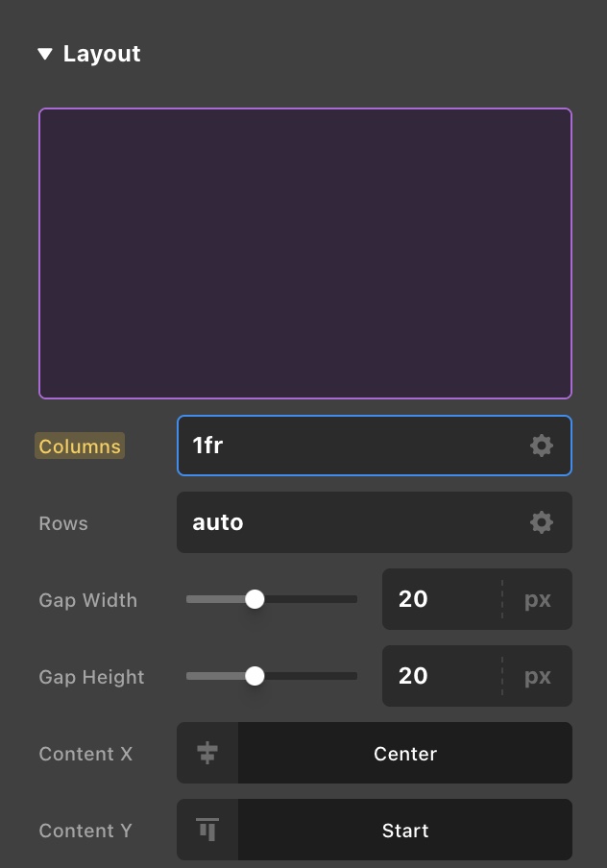Collapse the Layout section triangle
607x868 pixels.
click(x=45, y=55)
